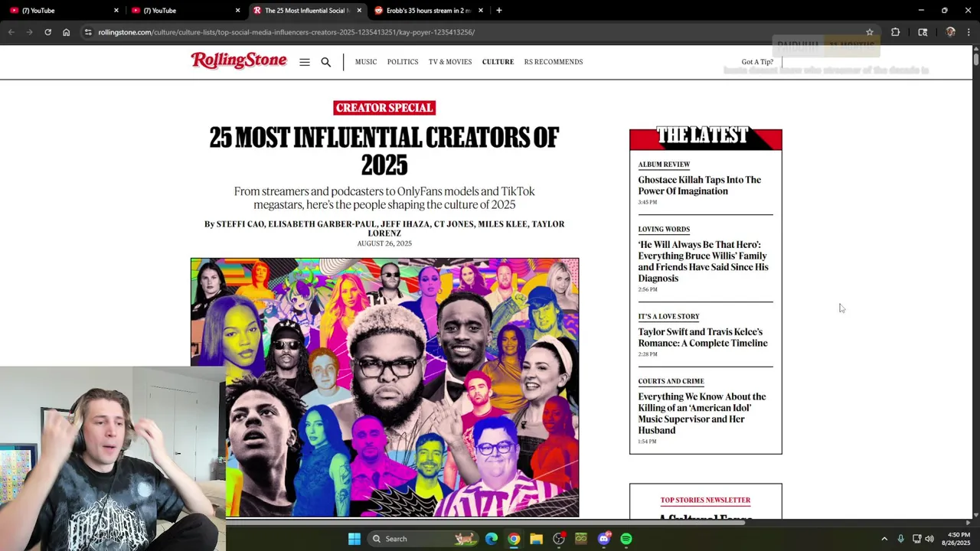The height and width of the screenshot is (551, 980).
Task: Open a new browser tab
Action: point(498,10)
